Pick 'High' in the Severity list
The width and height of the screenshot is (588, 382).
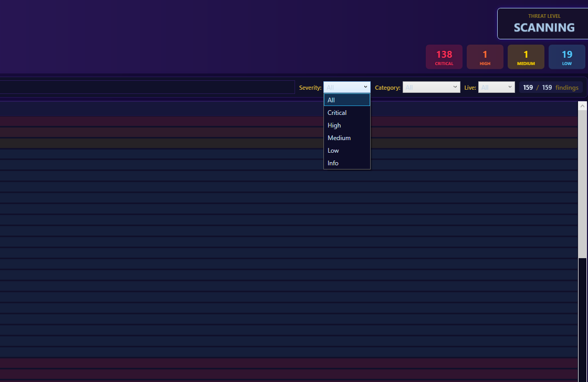pyautogui.click(x=347, y=125)
